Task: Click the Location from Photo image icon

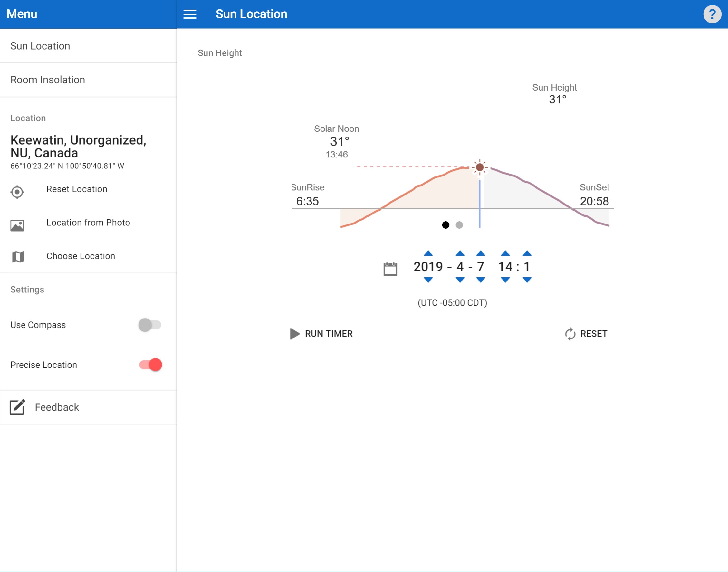Action: pos(17,225)
